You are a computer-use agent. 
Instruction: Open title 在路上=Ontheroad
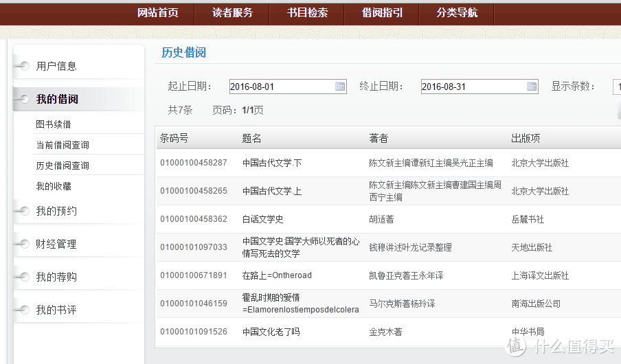(x=277, y=275)
